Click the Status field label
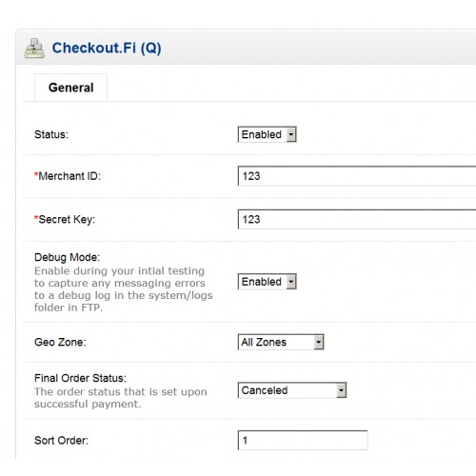The height and width of the screenshot is (476, 476). pos(51,134)
